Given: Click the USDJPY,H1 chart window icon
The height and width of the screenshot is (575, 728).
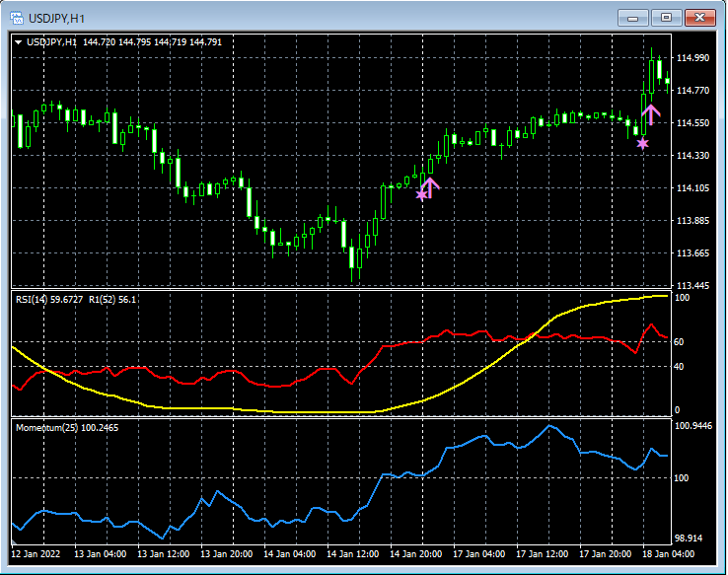Looking at the screenshot, I should point(17,18).
